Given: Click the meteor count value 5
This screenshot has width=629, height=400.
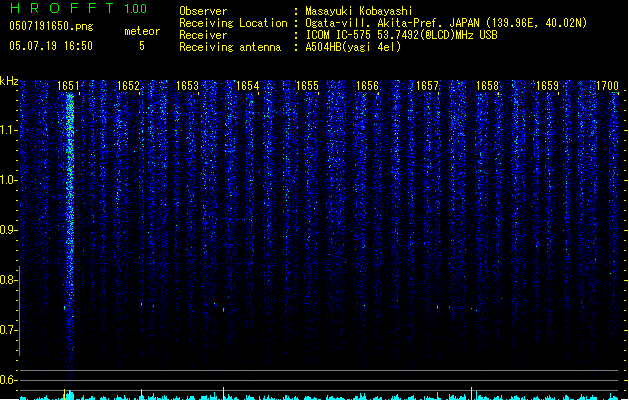Looking at the screenshot, I should (x=142, y=46).
